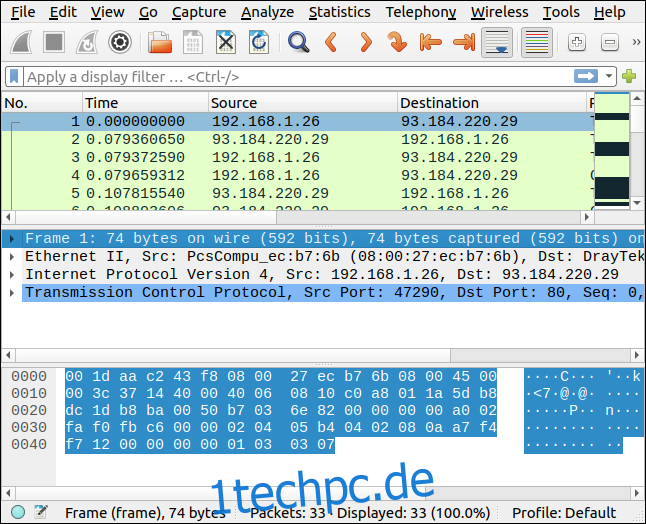Zoom out the main window text
Viewport: 646px width, 524px height.
[610, 42]
